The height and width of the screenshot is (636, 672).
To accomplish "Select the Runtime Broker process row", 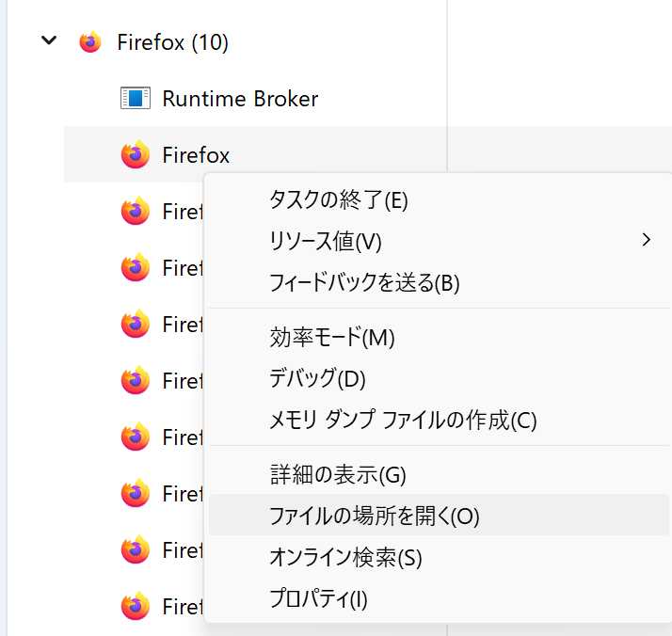I will point(240,98).
